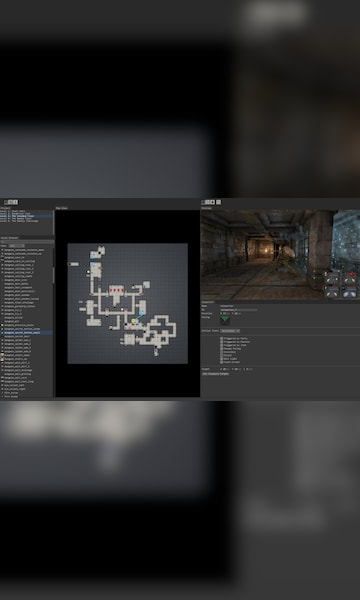Click the Asset Browser panel title
Image resolution: width=360 pixels, height=600 pixels.
pyautogui.click(x=10, y=238)
